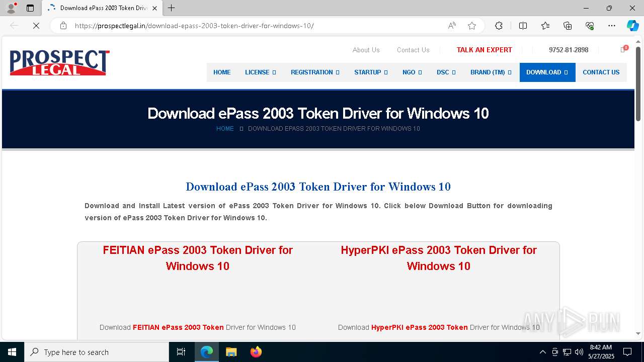Open the Extensions icon
Viewport: 644px width, 362px height.
[499, 26]
